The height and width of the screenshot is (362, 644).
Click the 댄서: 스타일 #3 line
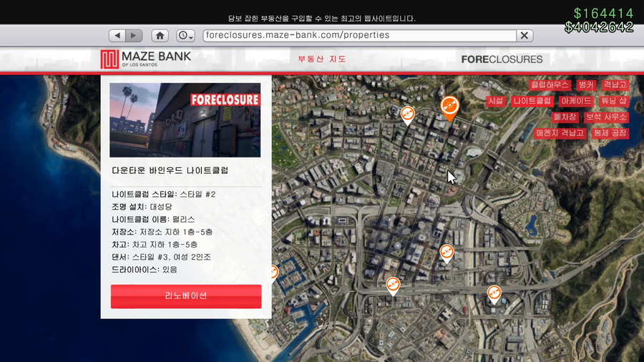tap(161, 257)
